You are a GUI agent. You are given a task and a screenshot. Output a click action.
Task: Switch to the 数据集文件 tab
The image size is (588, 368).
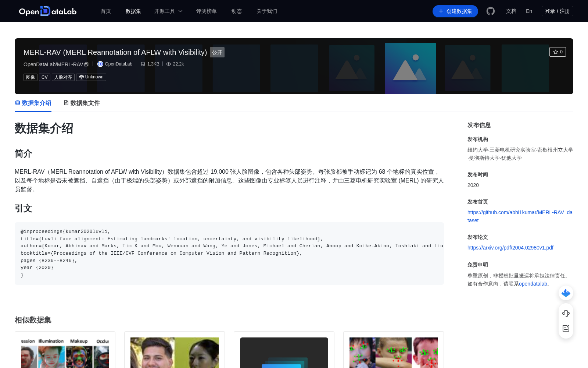click(82, 103)
